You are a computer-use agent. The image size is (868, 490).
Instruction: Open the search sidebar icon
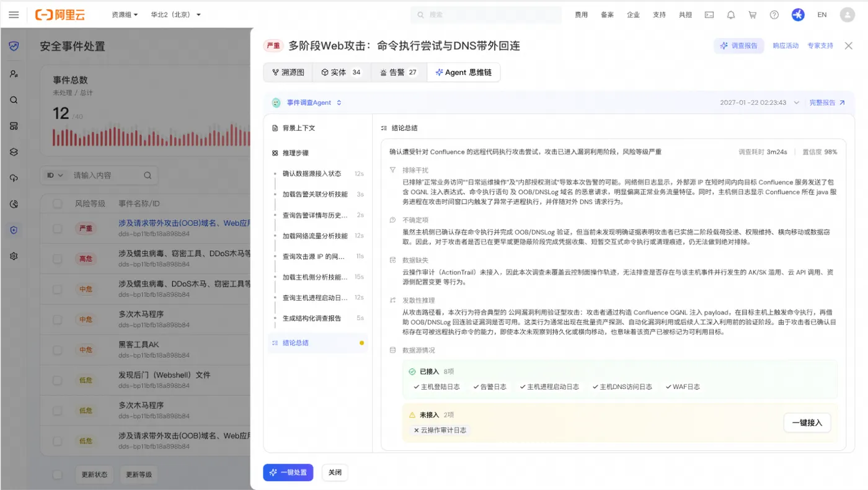point(14,100)
